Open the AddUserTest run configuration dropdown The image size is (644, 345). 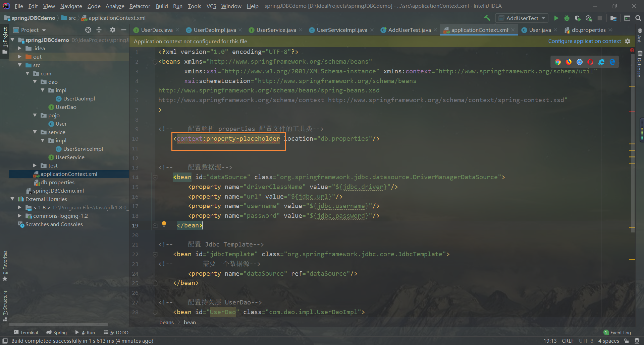point(522,18)
